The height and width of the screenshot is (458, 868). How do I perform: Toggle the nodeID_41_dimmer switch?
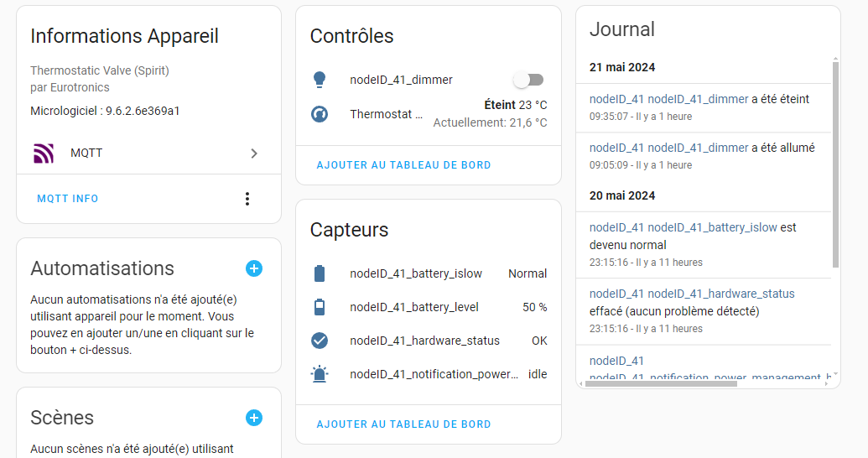coord(528,80)
